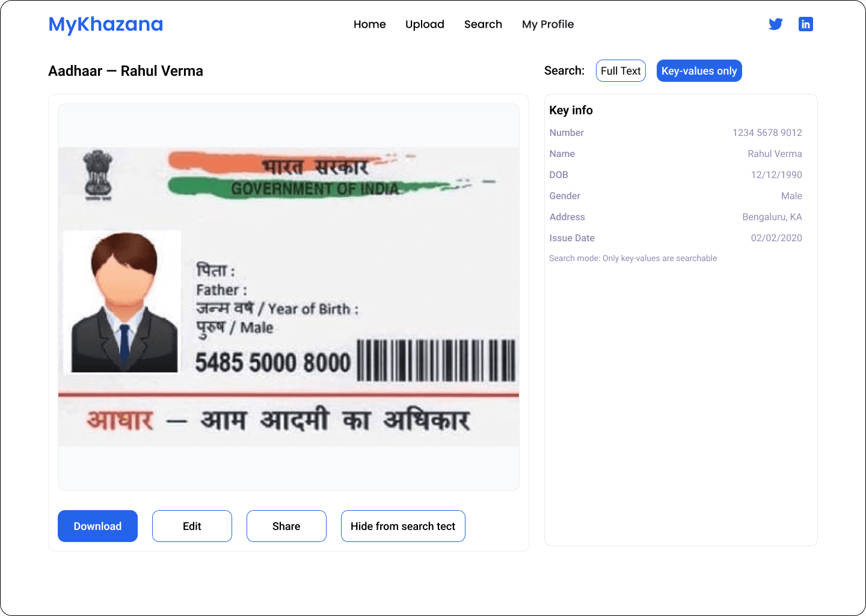Click the Key info heading
Screen dimensions: 866x616
click(x=571, y=110)
